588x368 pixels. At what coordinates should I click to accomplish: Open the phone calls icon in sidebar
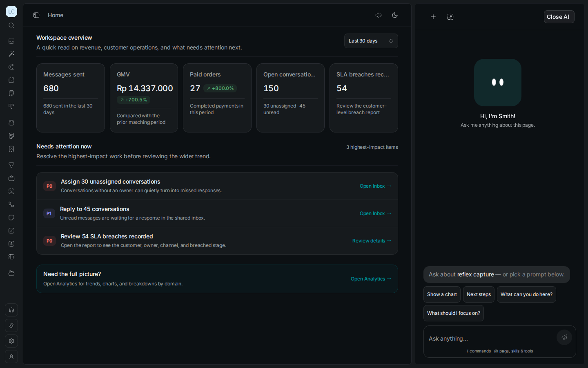(11, 204)
